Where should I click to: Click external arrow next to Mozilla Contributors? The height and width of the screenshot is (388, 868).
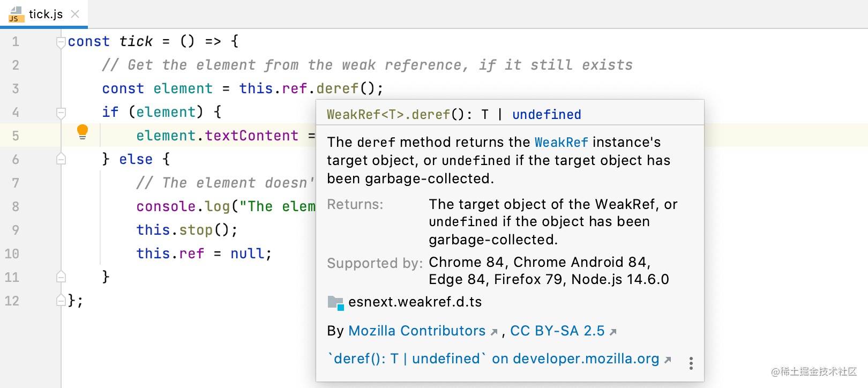(x=494, y=332)
